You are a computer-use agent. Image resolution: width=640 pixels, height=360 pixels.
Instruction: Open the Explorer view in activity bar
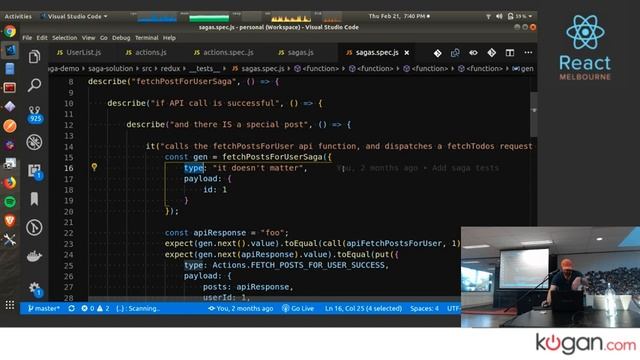(x=35, y=57)
